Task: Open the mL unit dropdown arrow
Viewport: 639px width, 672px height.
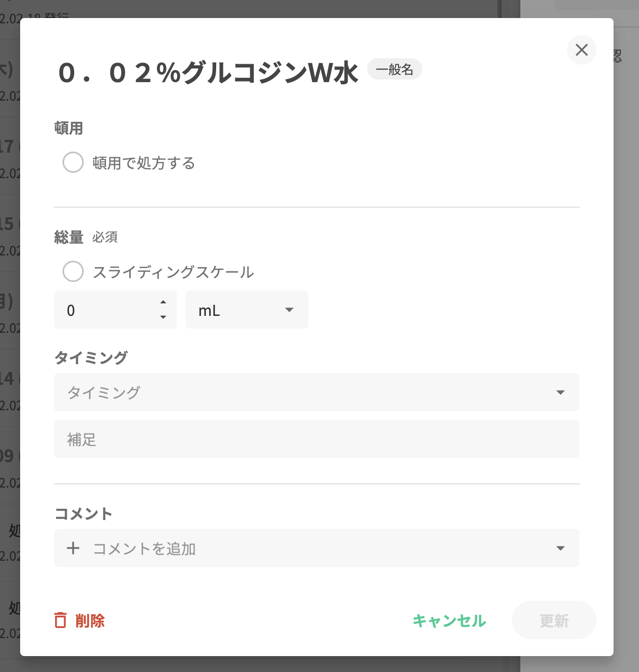Action: pos(289,310)
